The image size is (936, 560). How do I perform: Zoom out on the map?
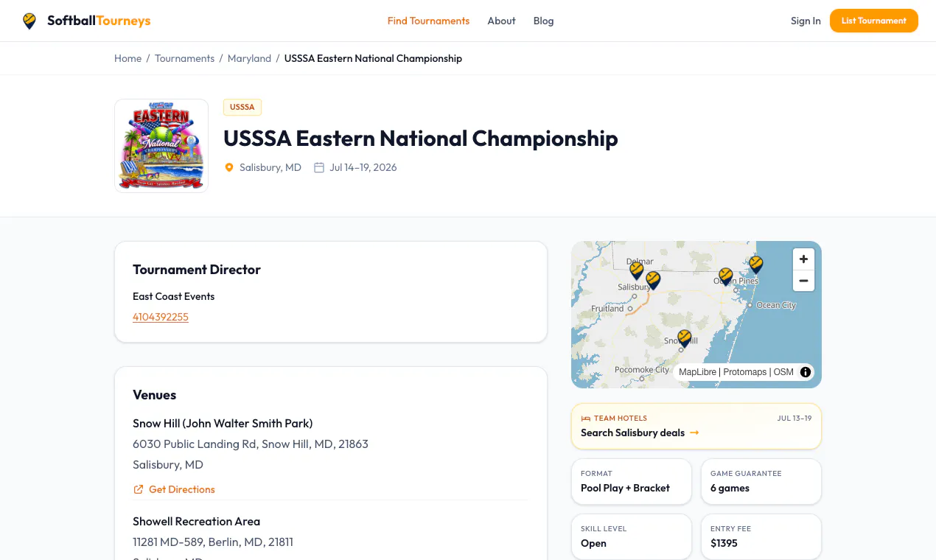(803, 281)
